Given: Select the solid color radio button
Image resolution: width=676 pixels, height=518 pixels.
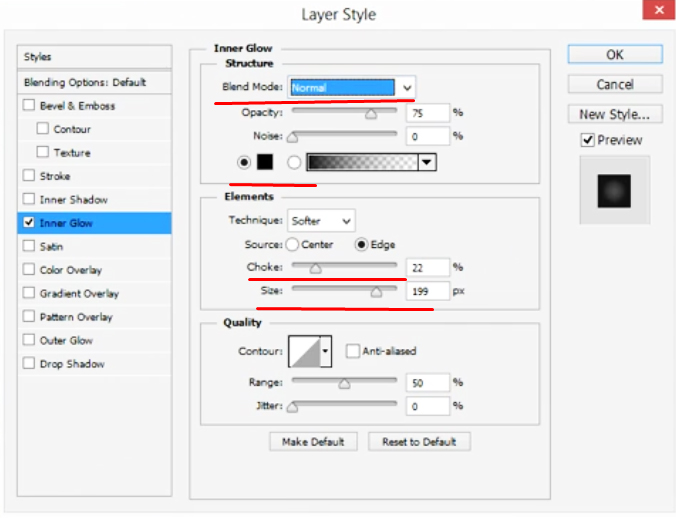Looking at the screenshot, I should (x=244, y=162).
